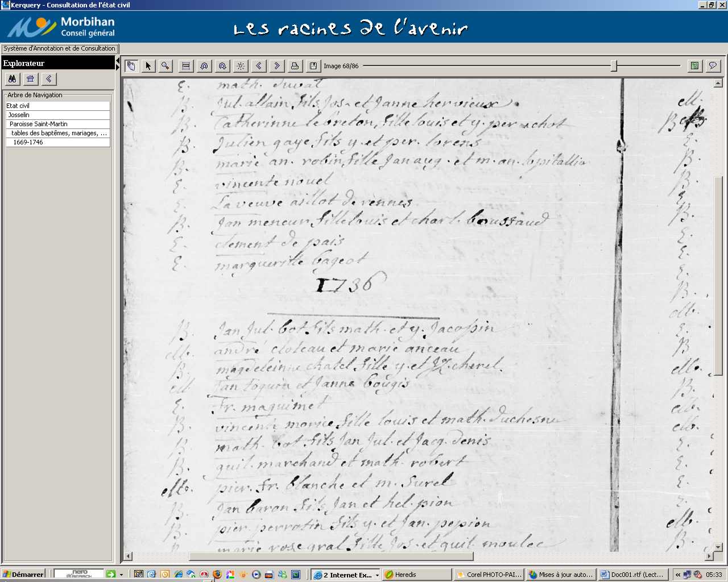
Task: Select the hand pan tool
Action: point(131,66)
